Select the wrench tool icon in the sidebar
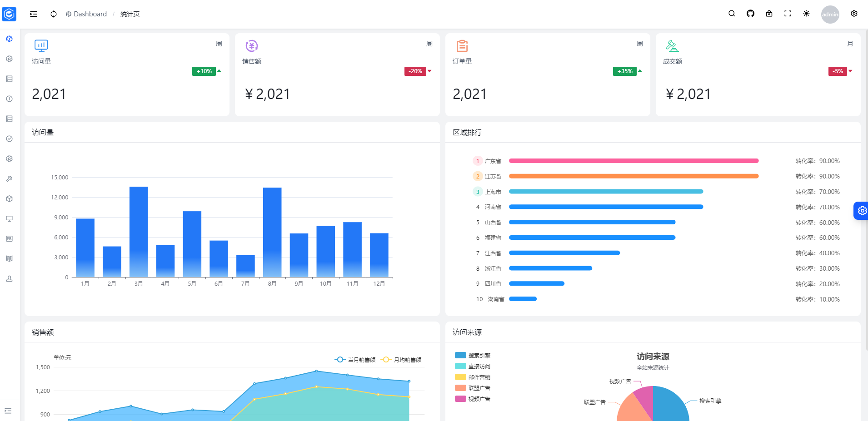The image size is (868, 421). tap(9, 179)
